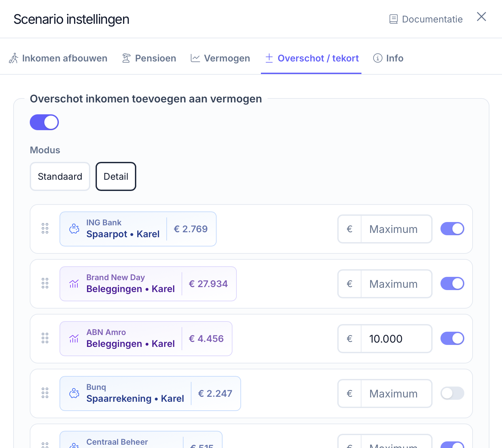Screen dimensions: 502x448
Task: Open the Pensioen tab
Action: point(149,58)
